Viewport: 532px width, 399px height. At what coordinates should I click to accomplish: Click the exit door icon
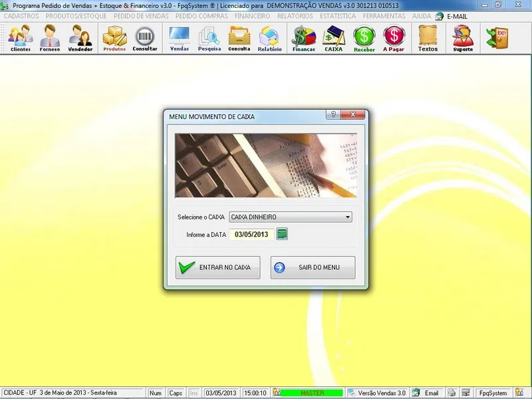[496, 37]
